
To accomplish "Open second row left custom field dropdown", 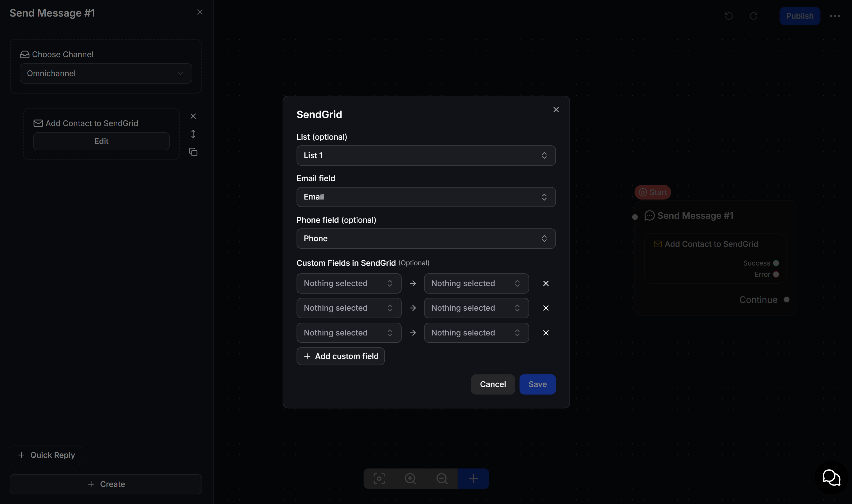I will (x=349, y=308).
